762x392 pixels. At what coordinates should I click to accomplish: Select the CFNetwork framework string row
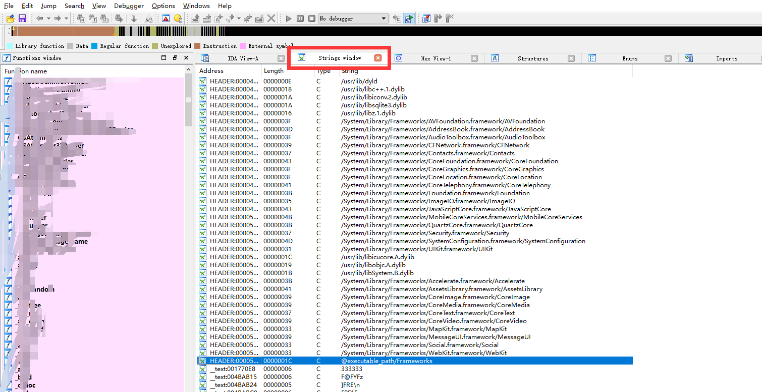coord(415,145)
